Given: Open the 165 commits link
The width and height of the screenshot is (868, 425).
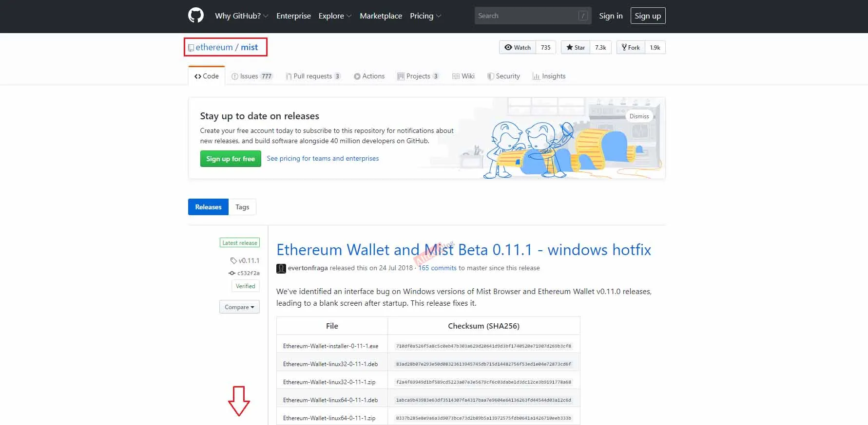Looking at the screenshot, I should 437,268.
